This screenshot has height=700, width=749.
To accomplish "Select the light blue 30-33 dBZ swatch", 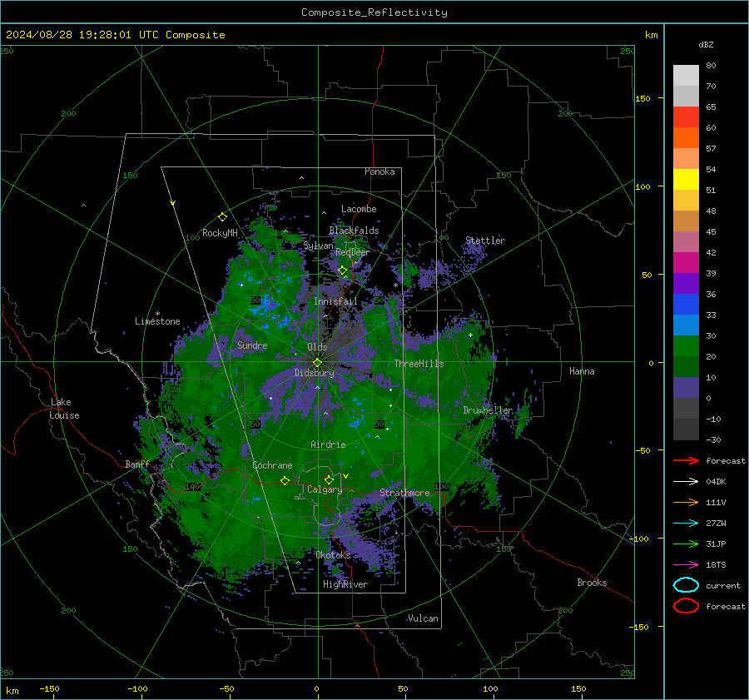I will pyautogui.click(x=686, y=325).
